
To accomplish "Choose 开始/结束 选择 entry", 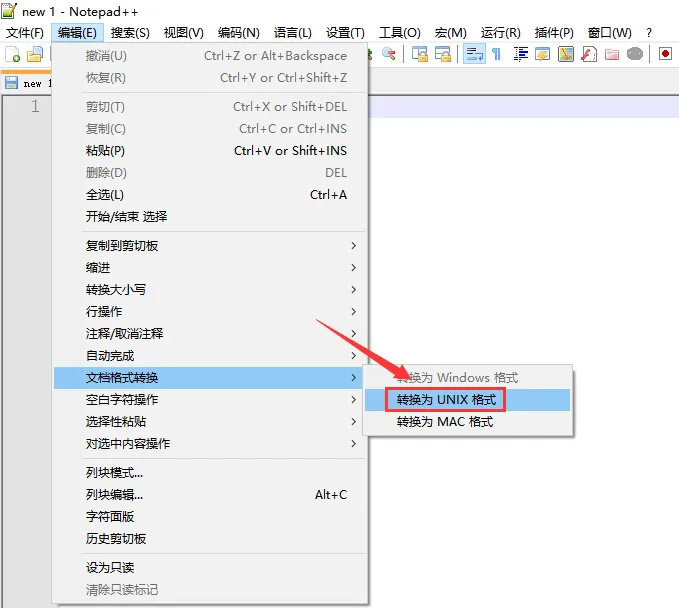I will click(x=210, y=217).
